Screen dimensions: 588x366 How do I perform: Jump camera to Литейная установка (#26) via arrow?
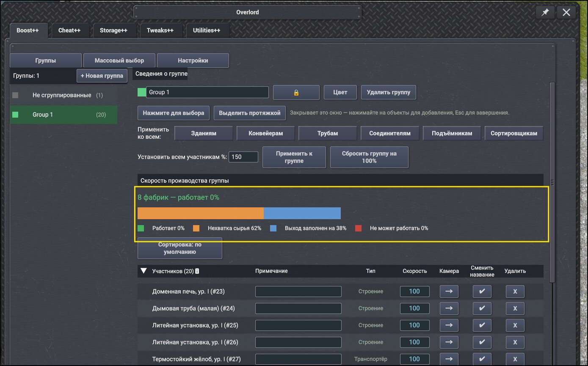[x=449, y=342]
